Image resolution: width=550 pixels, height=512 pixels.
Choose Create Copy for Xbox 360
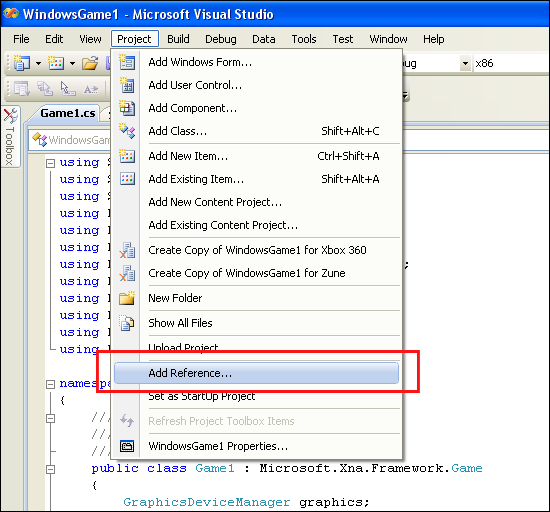256,250
